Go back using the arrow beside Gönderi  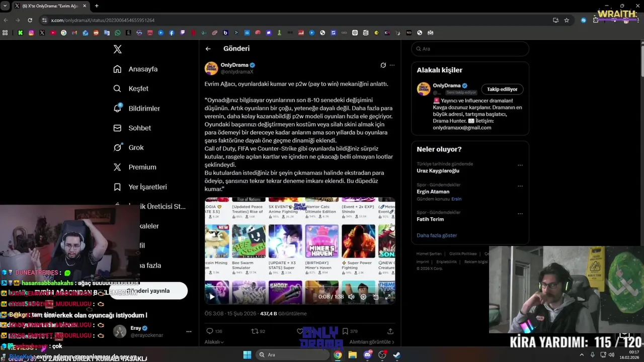click(208, 49)
